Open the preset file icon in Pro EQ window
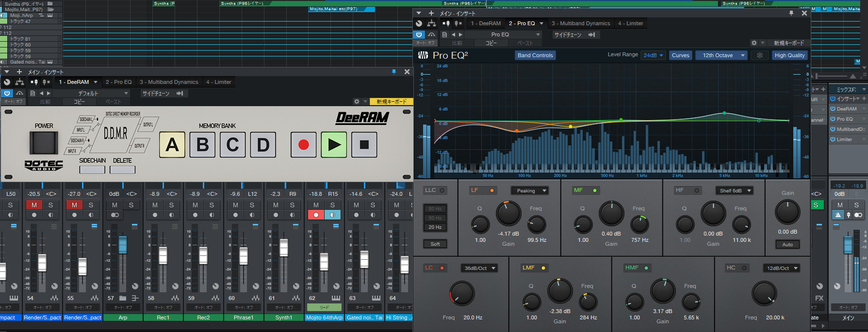Viewport: 868px width, 332px height. [444, 34]
